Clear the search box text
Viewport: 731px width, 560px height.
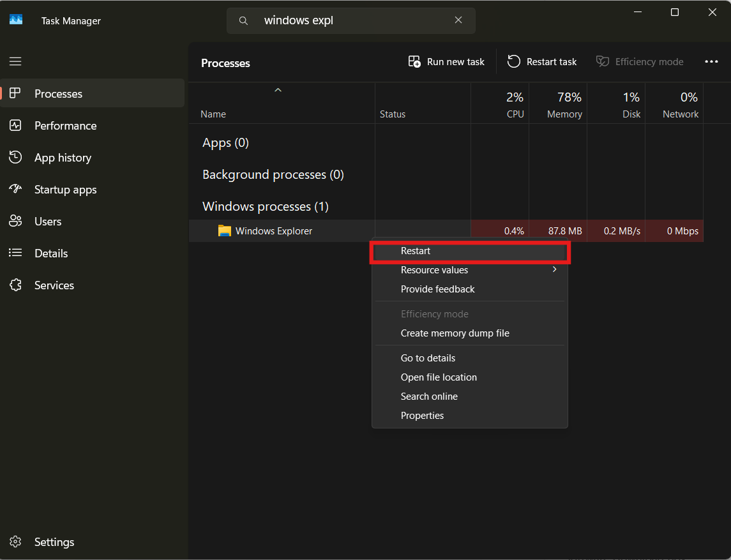tap(458, 20)
